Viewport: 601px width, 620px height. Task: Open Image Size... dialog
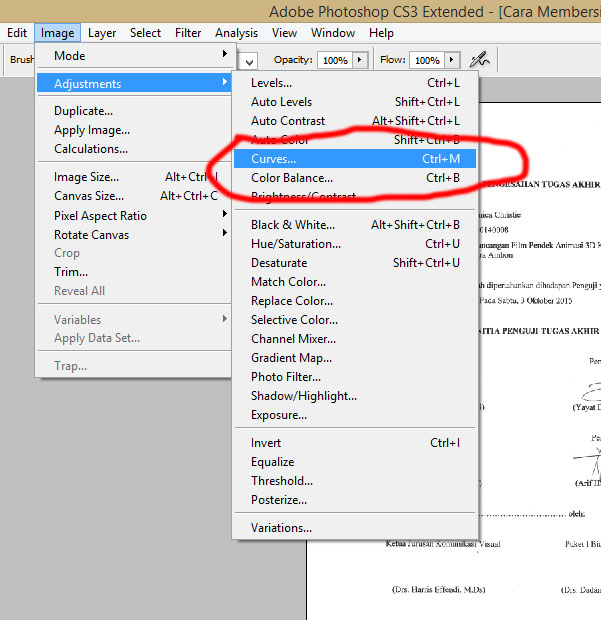[x=134, y=177]
